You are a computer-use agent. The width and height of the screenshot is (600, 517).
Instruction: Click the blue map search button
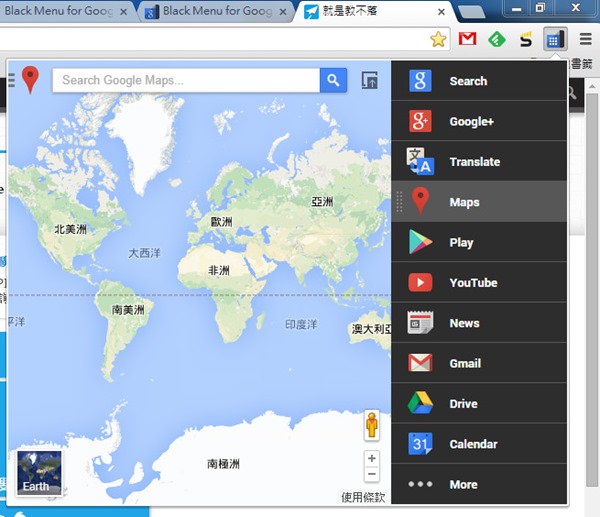(333, 80)
